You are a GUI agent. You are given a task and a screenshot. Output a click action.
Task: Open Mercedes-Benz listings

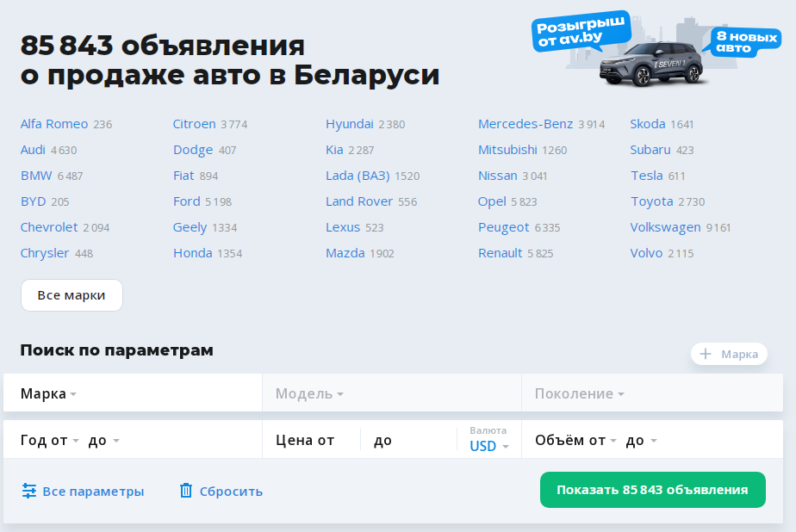525,124
